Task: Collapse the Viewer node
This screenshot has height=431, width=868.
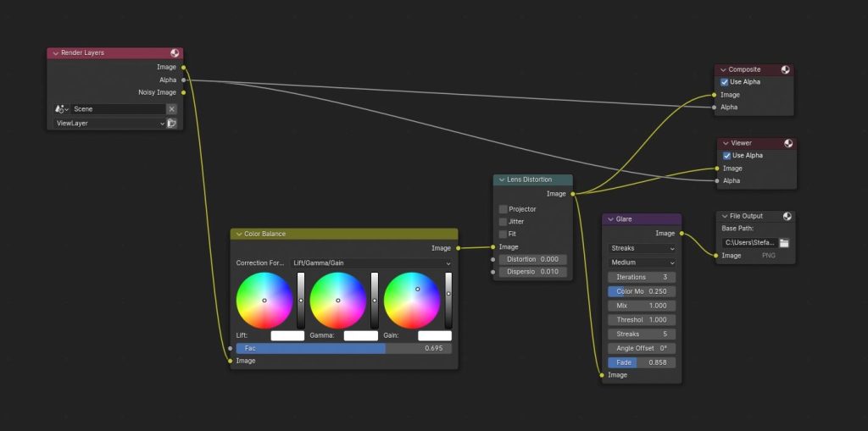Action: [726, 143]
